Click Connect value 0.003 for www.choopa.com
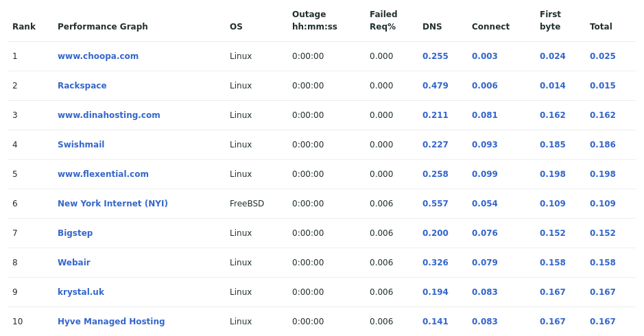 tap(485, 56)
